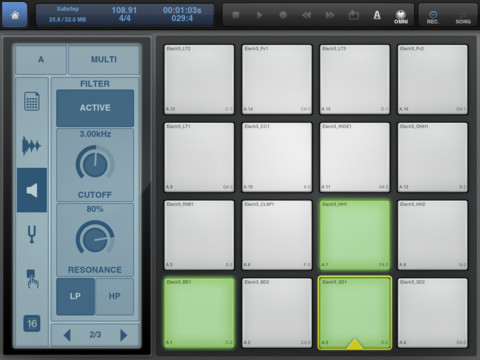Select the pad touch mode icon

coord(32,278)
